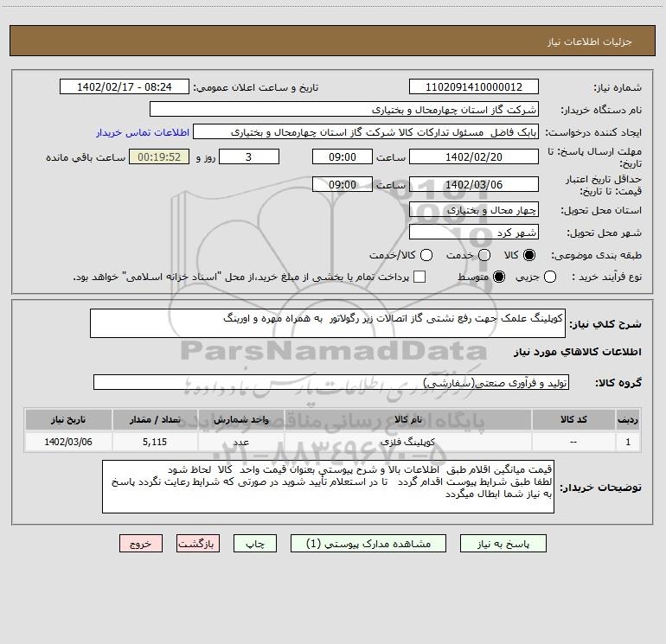
Task: Click the need date cell 1402/03/06 in table
Action: (x=68, y=442)
